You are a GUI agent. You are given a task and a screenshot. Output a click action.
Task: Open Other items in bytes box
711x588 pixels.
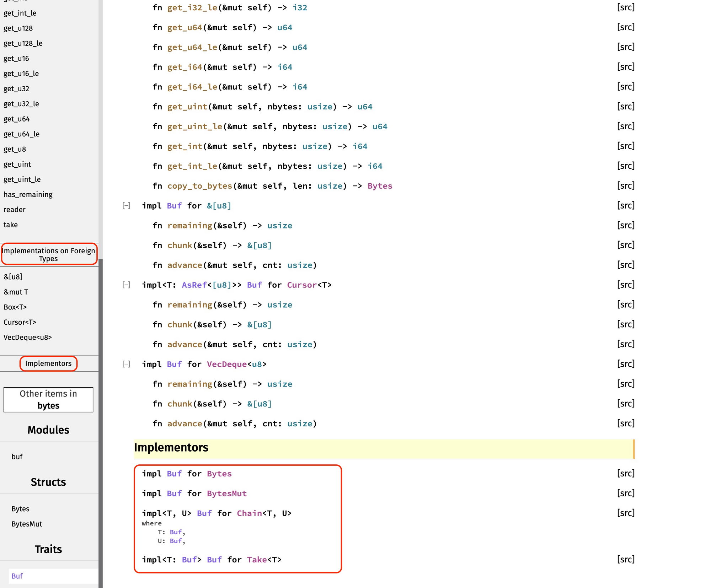[48, 400]
